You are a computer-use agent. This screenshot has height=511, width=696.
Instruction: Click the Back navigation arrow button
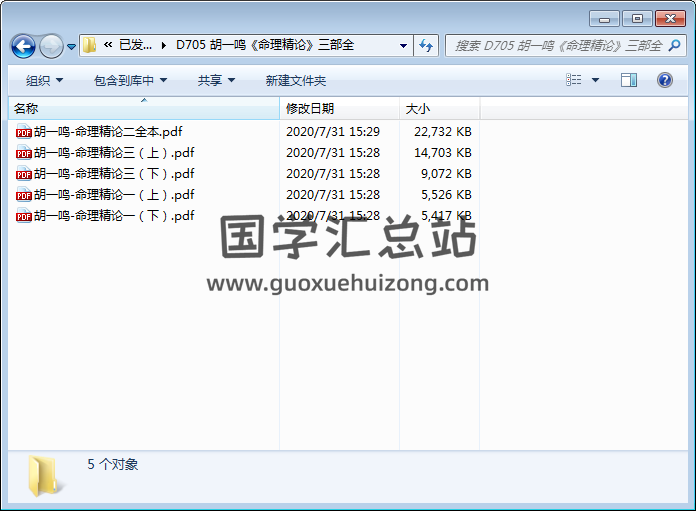(23, 46)
